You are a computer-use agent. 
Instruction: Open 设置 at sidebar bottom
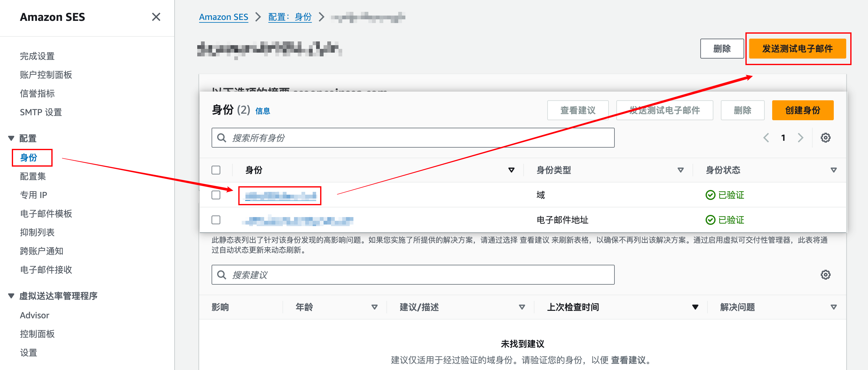[28, 353]
